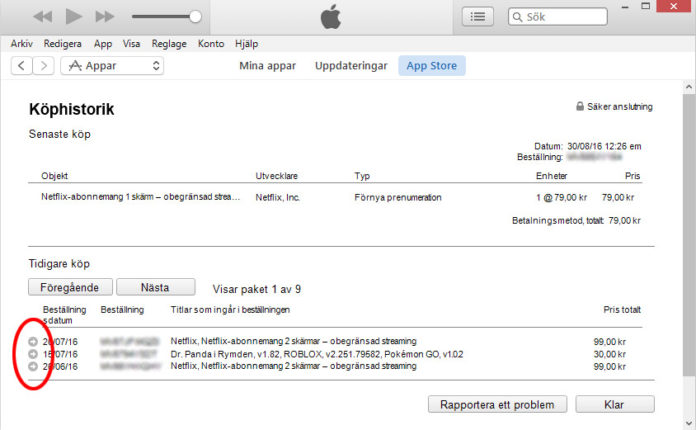Click the vertical scrollbar thumb
The width and height of the screenshot is (696, 430).
[689, 234]
